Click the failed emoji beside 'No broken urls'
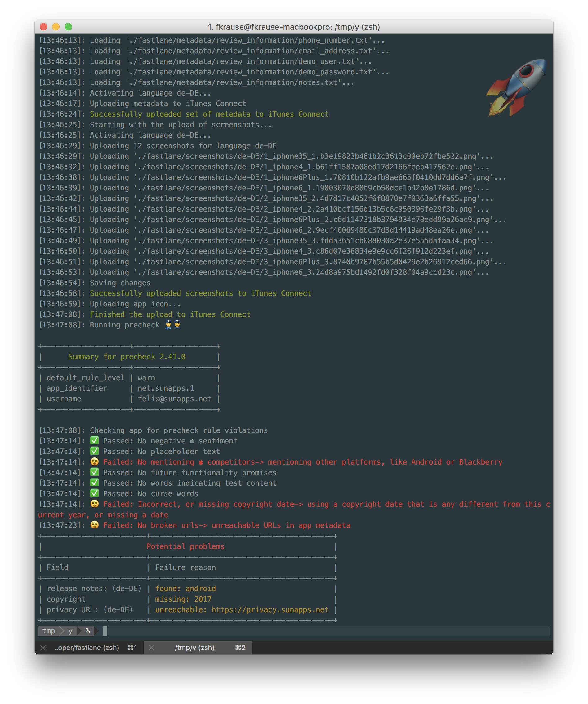 pyautogui.click(x=95, y=525)
